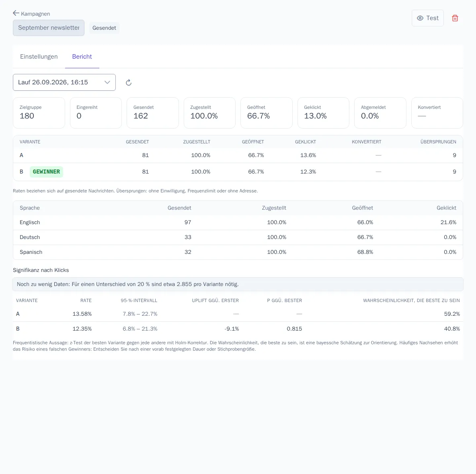Open the Lauf 26.09.2026, 16:15 dropdown
The height and width of the screenshot is (474, 476).
coord(64,82)
